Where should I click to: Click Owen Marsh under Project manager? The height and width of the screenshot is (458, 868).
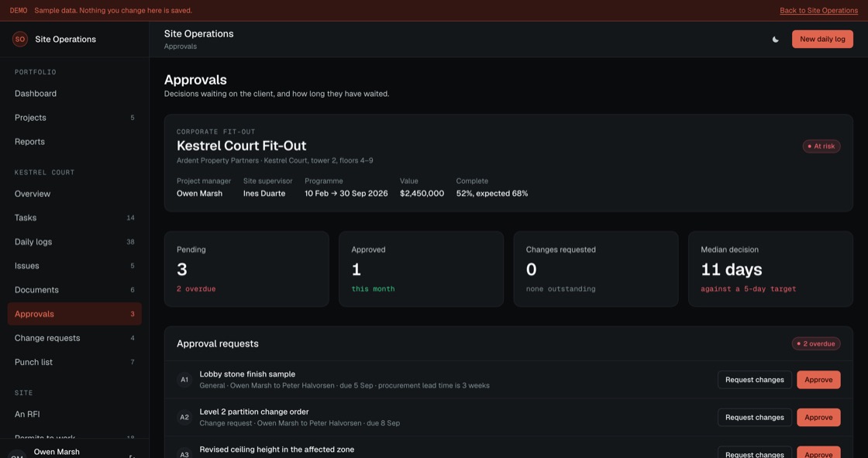pyautogui.click(x=199, y=193)
